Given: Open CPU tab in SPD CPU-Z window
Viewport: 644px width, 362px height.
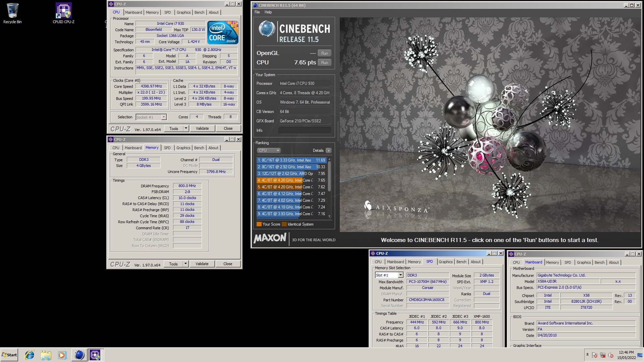Looking at the screenshot, I should (378, 262).
